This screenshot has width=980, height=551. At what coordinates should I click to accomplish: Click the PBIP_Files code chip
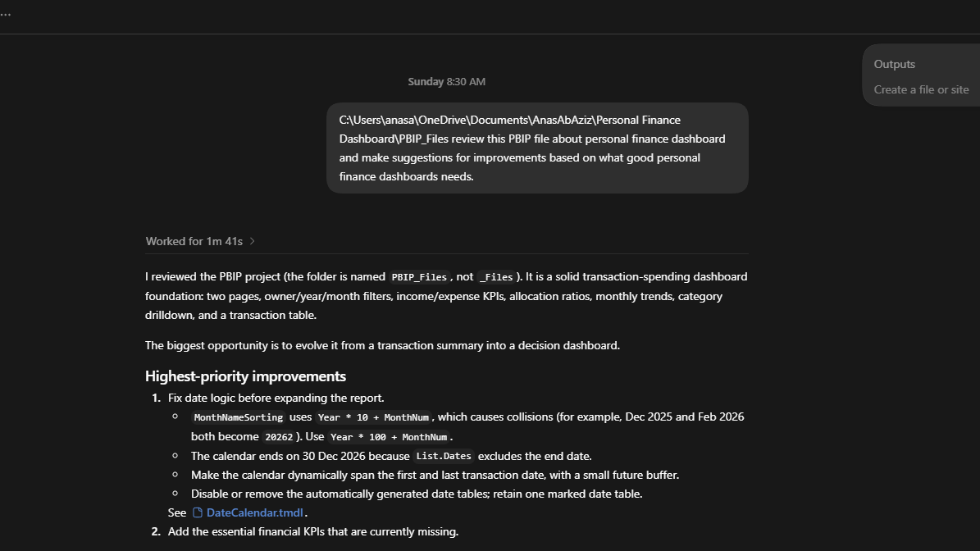tap(419, 277)
